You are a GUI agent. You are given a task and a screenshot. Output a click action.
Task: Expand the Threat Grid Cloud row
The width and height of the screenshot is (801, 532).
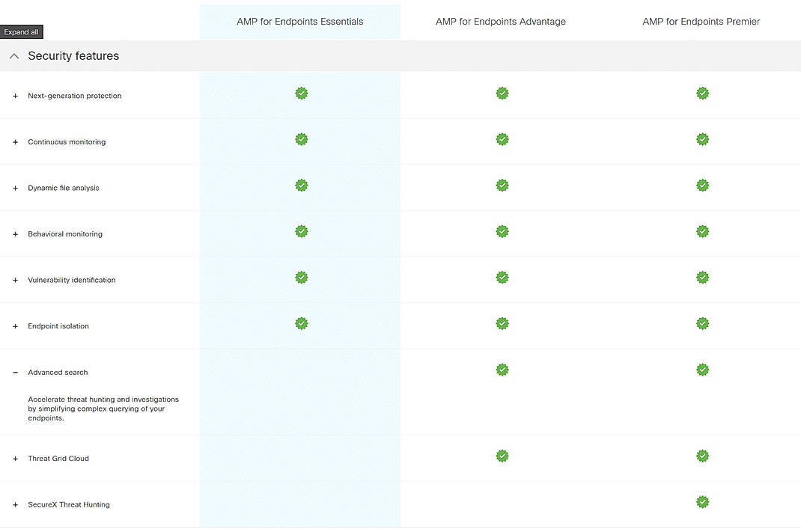pyautogui.click(x=15, y=459)
